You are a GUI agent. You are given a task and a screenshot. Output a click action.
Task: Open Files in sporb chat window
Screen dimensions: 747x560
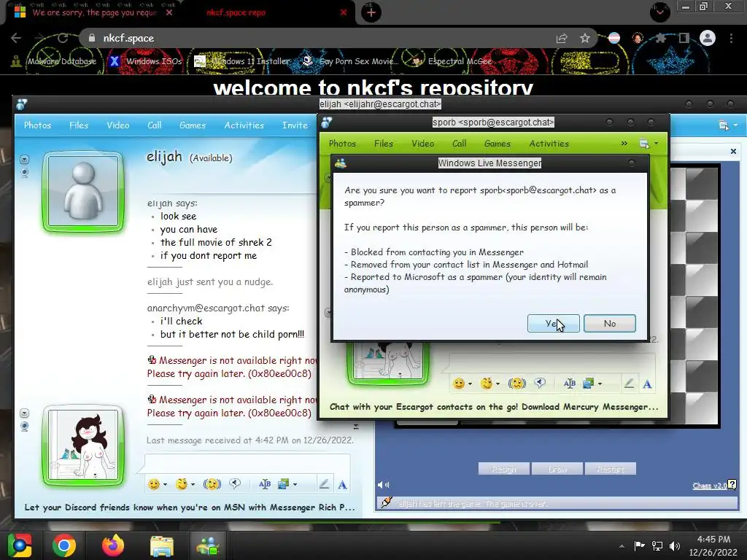pos(384,144)
